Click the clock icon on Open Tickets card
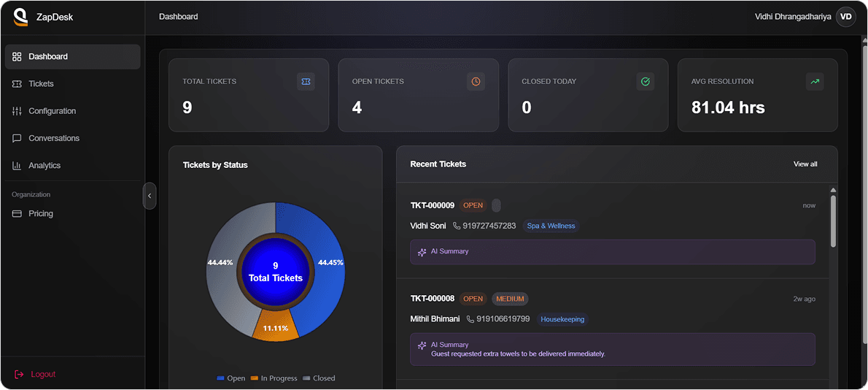The height and width of the screenshot is (390, 868). click(x=476, y=82)
